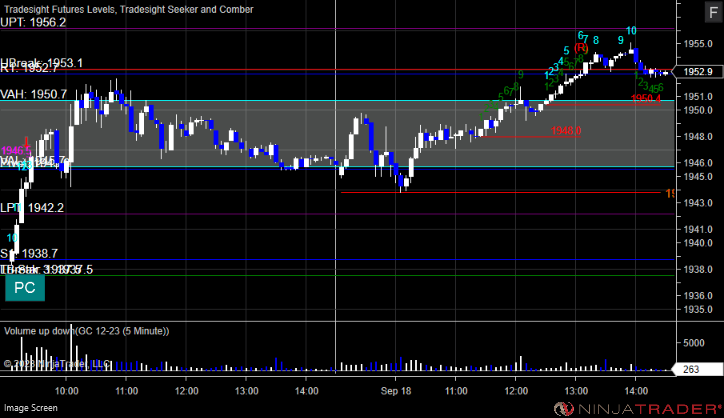Viewport: 724px width, 418px height.
Task: Click the Image Screen text
Action: (x=31, y=408)
